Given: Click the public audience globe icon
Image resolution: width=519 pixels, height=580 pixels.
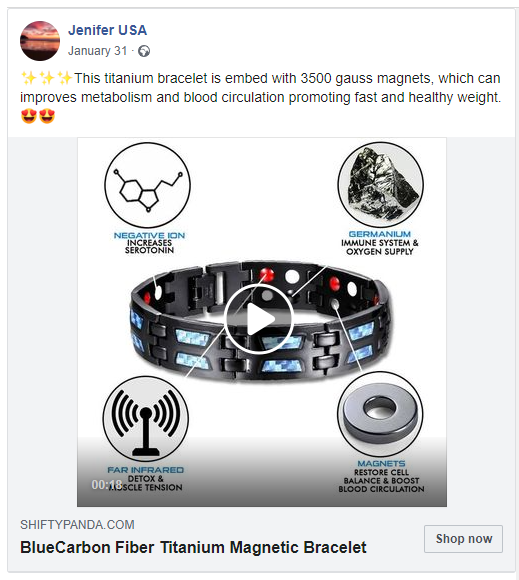Looking at the screenshot, I should point(144,51).
